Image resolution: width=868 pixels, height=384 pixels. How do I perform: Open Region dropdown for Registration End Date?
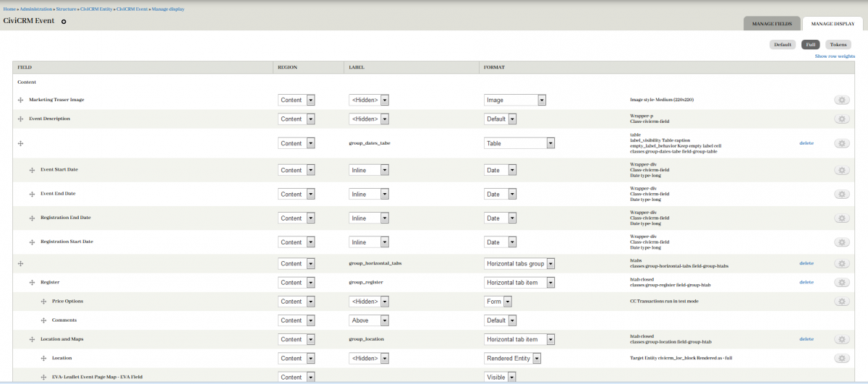297,218
